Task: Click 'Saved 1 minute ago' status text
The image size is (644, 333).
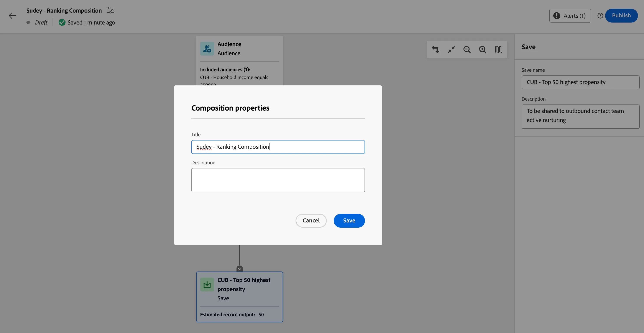Action: (91, 23)
